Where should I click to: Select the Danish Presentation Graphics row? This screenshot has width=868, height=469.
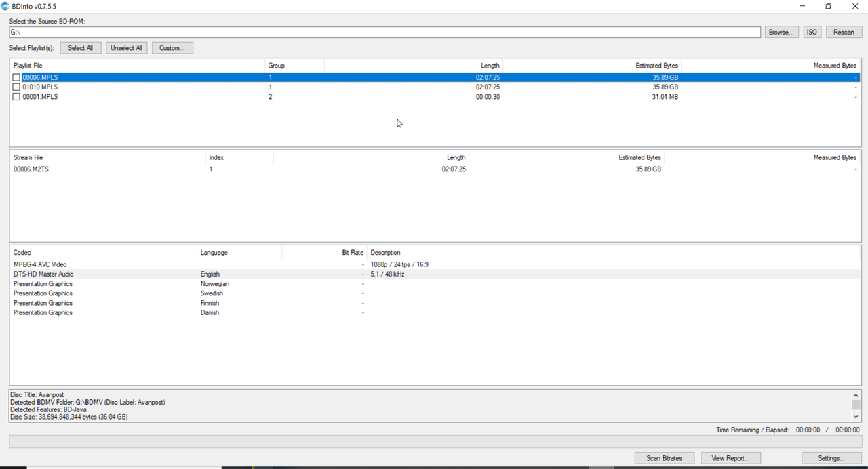point(435,313)
